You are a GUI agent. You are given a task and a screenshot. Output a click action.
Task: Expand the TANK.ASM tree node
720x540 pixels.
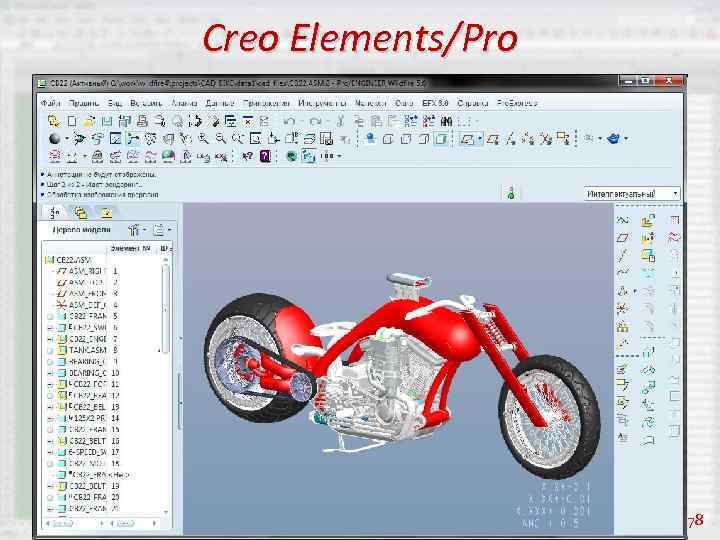click(50, 350)
